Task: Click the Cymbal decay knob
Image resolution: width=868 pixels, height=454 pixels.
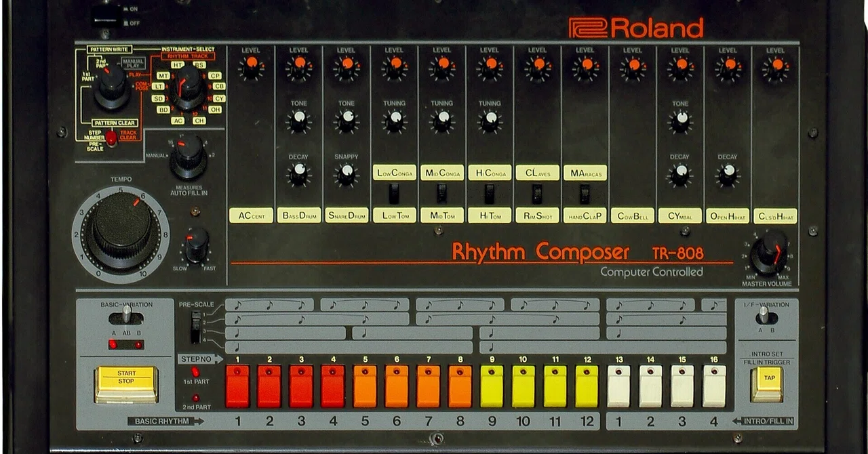Action: [x=680, y=174]
